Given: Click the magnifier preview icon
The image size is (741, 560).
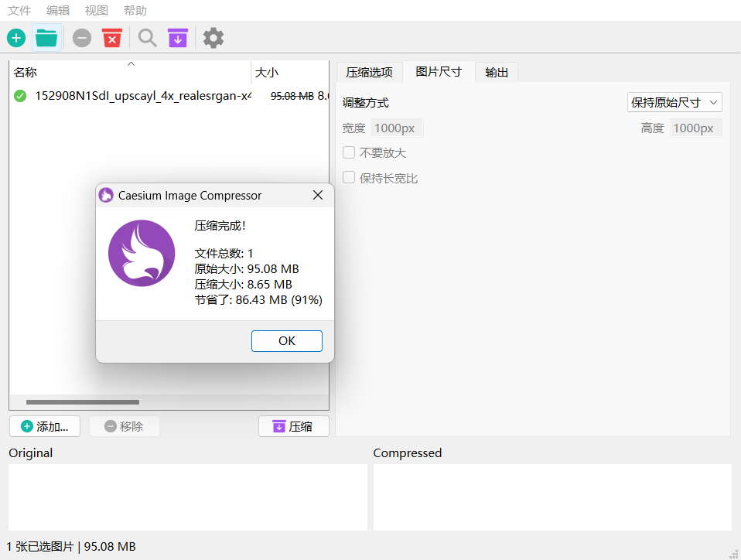Looking at the screenshot, I should (147, 38).
